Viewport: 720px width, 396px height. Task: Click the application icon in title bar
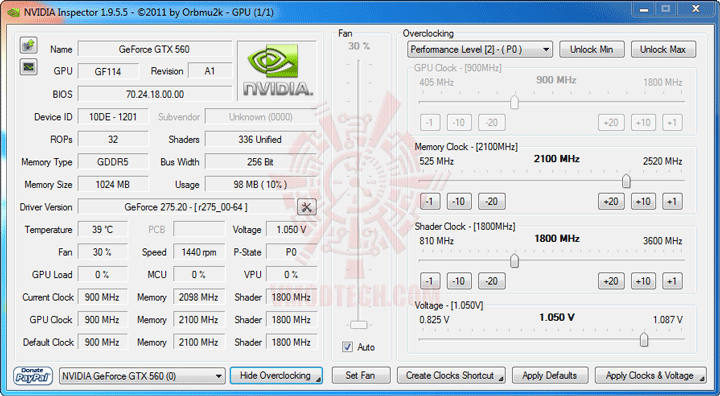13,12
